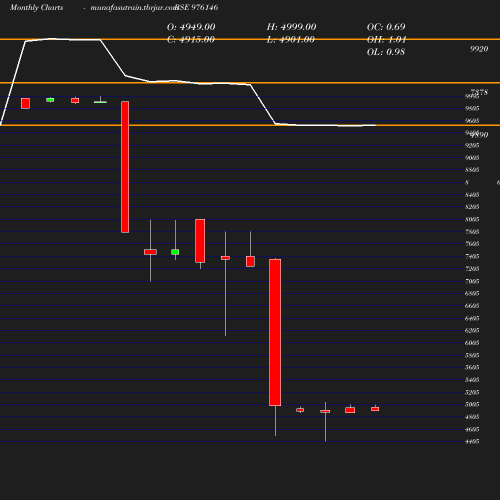The width and height of the screenshot is (500, 500).
Task: Click the 8405 price axis label
Action: [472, 195]
